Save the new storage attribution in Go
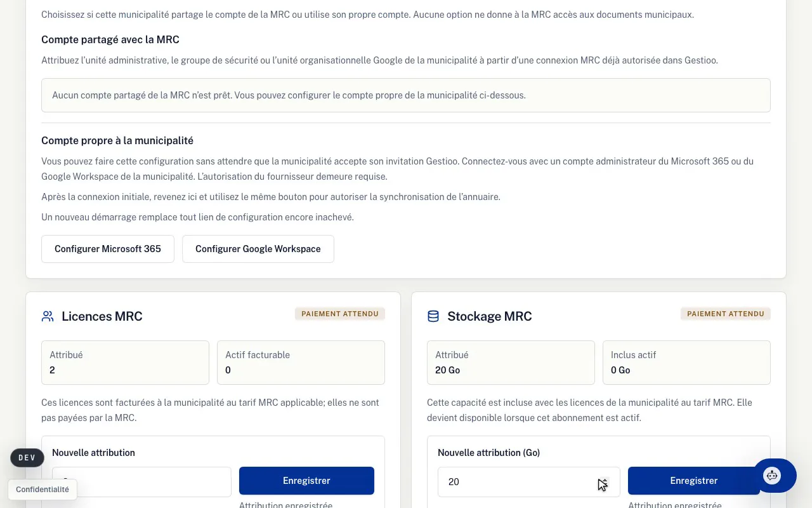The height and width of the screenshot is (508, 812). [693, 481]
